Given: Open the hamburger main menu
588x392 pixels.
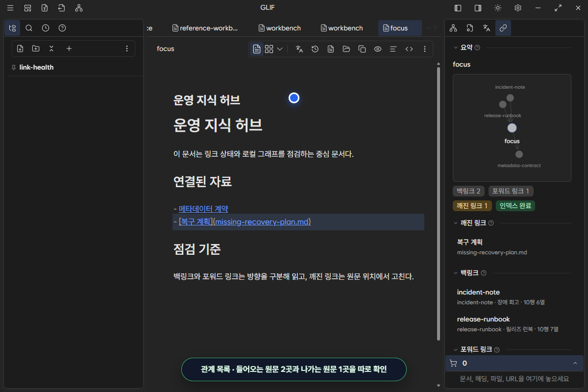Looking at the screenshot, I should point(10,8).
